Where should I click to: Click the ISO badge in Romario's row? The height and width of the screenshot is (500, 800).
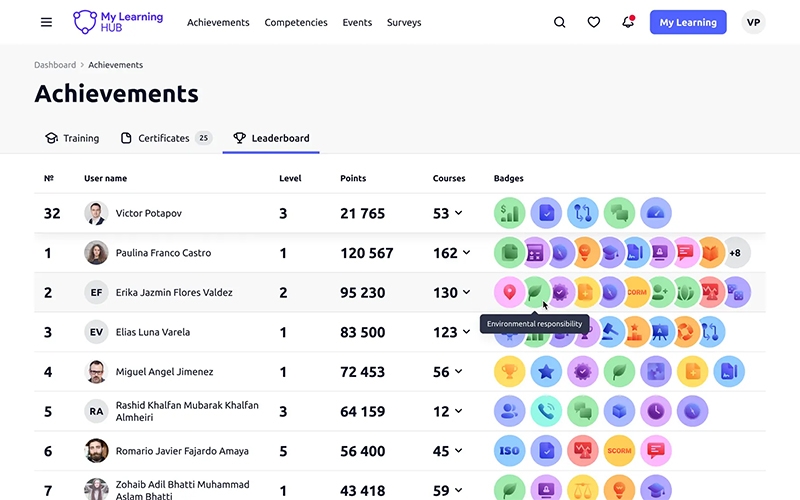[x=510, y=451]
